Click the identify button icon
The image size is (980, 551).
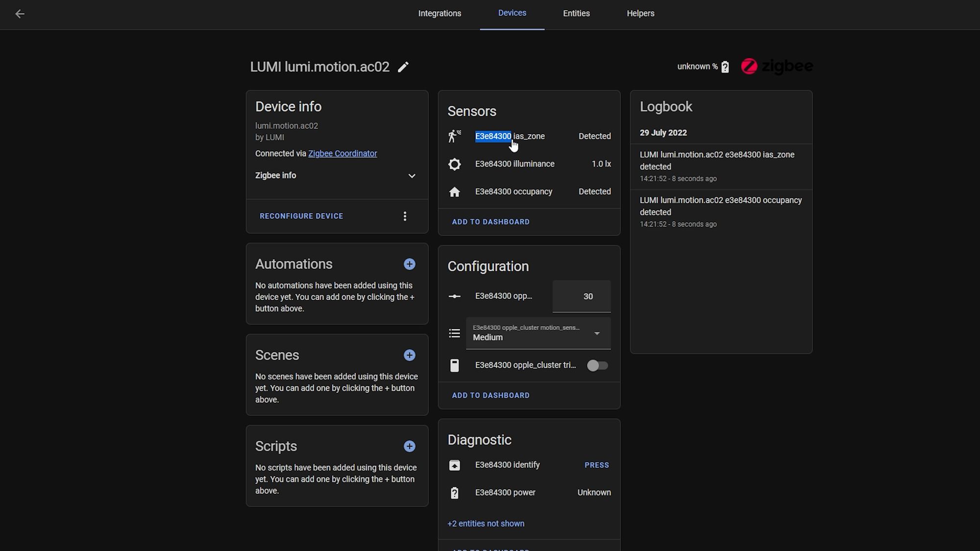[x=455, y=465]
